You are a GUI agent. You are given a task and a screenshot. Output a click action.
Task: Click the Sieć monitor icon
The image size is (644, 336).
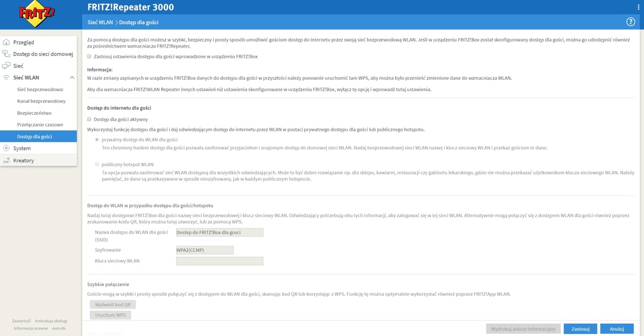(x=6, y=65)
